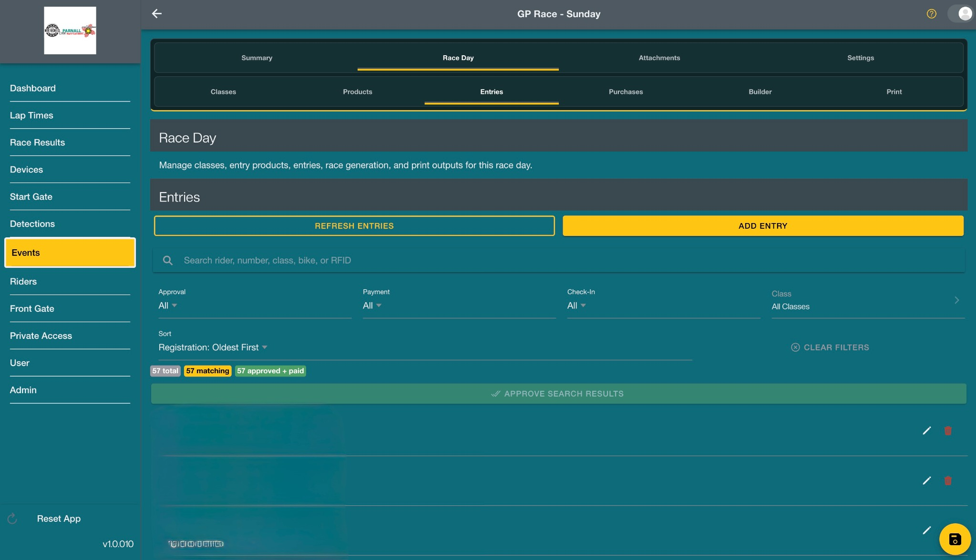Edit the third entry with the pencil icon
Screen dimensions: 976x560
926,530
